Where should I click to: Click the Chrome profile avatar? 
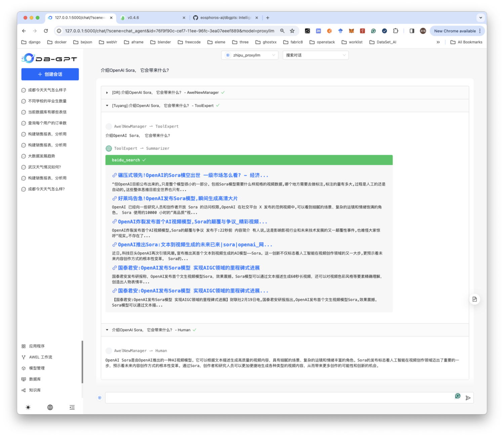pyautogui.click(x=423, y=31)
